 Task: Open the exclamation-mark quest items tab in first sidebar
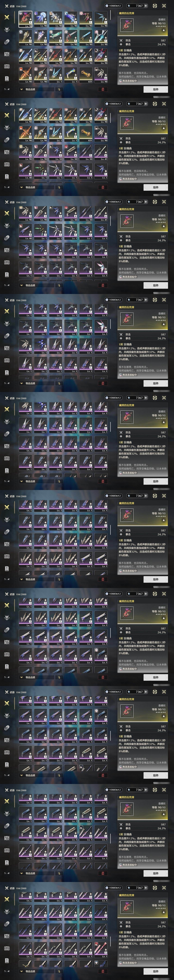pyautogui.click(x=7, y=78)
